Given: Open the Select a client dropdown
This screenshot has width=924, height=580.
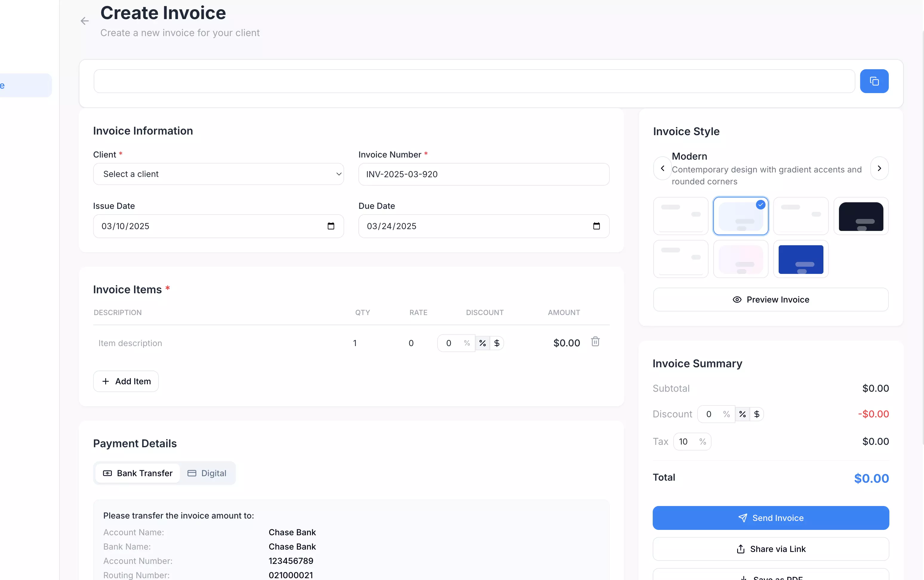Looking at the screenshot, I should pyautogui.click(x=218, y=174).
